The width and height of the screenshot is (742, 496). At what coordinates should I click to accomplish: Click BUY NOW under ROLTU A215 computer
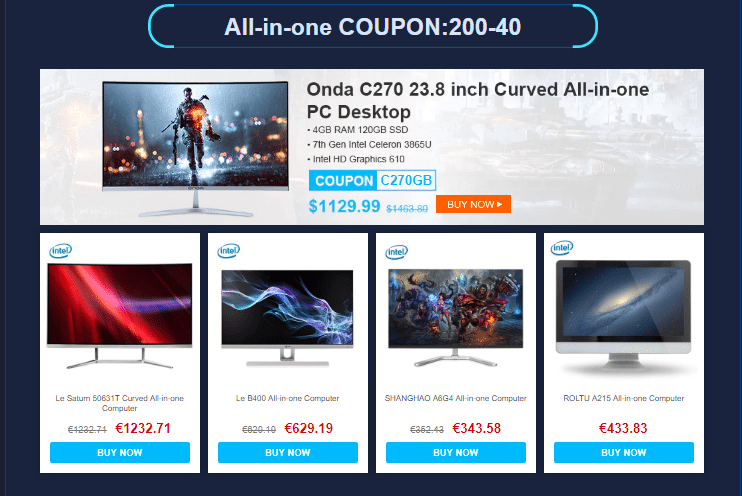click(x=624, y=452)
